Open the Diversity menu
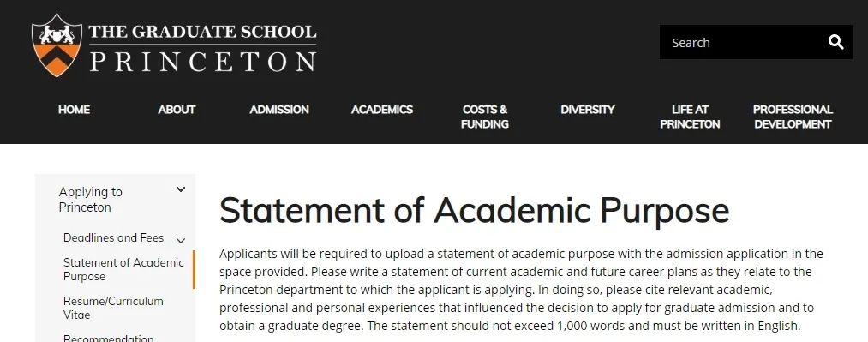868x342 pixels. pos(587,110)
